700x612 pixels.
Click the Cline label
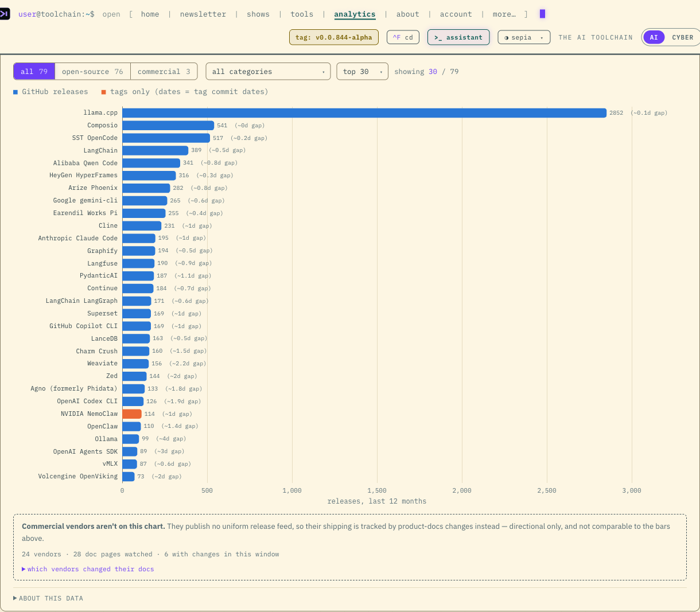[108, 226]
